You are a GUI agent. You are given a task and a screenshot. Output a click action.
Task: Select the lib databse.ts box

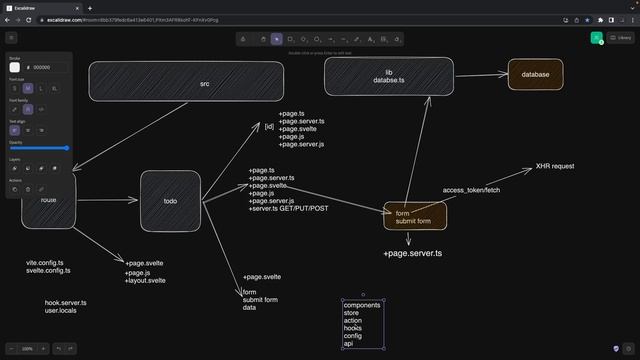click(x=389, y=76)
